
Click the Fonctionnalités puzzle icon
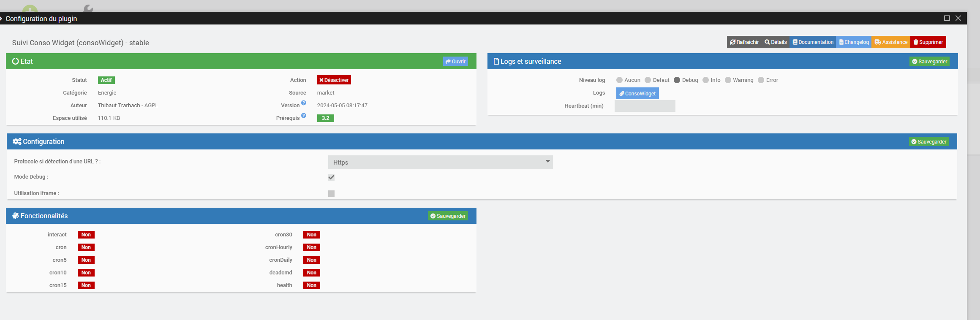(x=16, y=216)
